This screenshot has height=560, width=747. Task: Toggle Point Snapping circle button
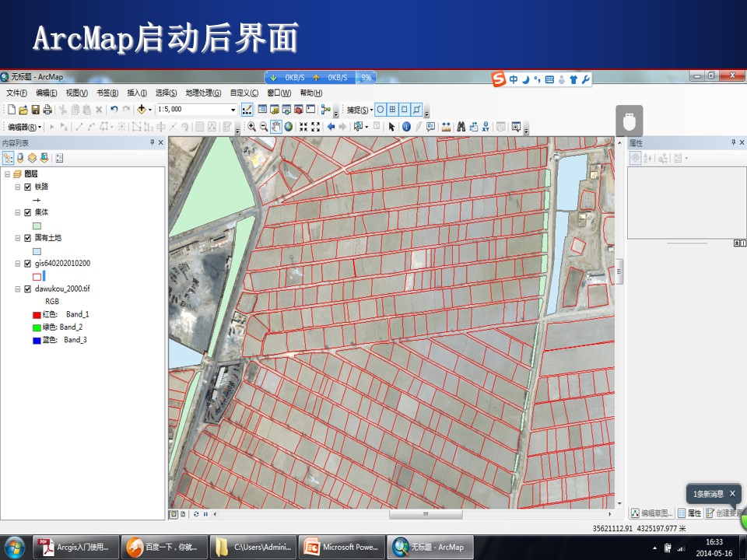tap(381, 110)
